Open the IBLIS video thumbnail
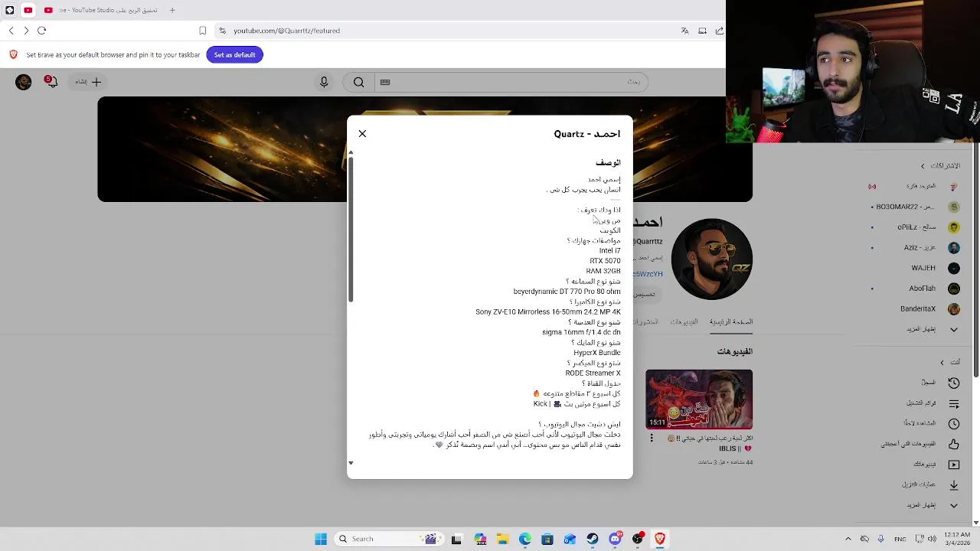Screen dimensions: 980x551 pyautogui.click(x=699, y=399)
